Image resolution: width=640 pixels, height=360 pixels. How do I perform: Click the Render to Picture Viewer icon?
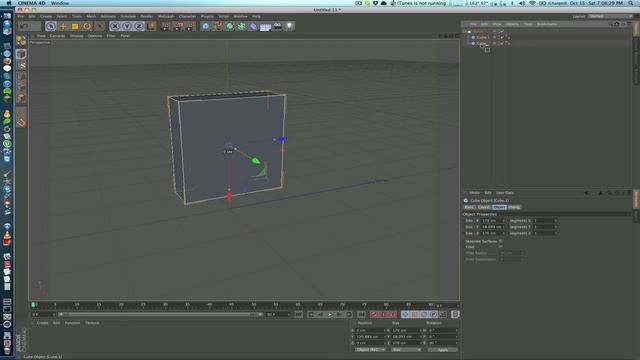tap(178, 27)
